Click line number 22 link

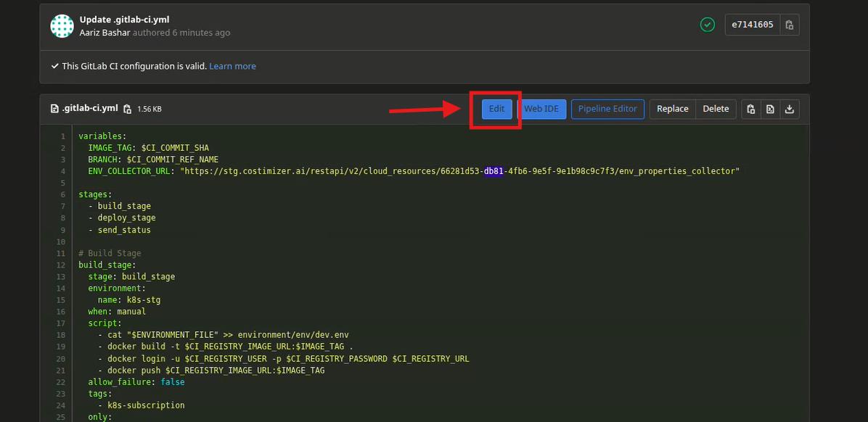61,382
